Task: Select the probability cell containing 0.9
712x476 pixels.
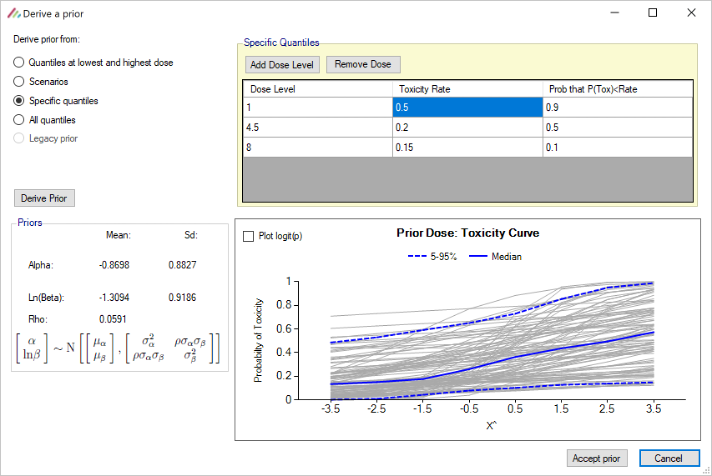Action: (617, 108)
